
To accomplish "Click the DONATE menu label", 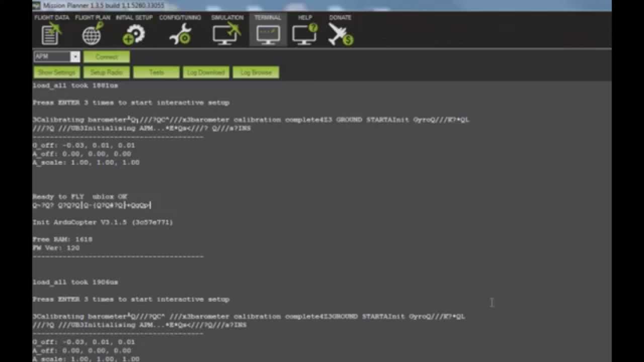I will click(340, 18).
